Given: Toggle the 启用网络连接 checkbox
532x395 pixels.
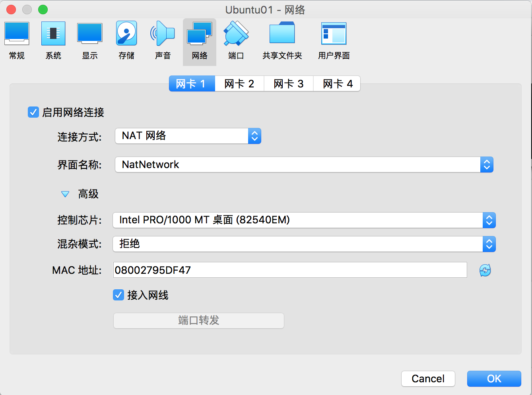Looking at the screenshot, I should pos(33,112).
